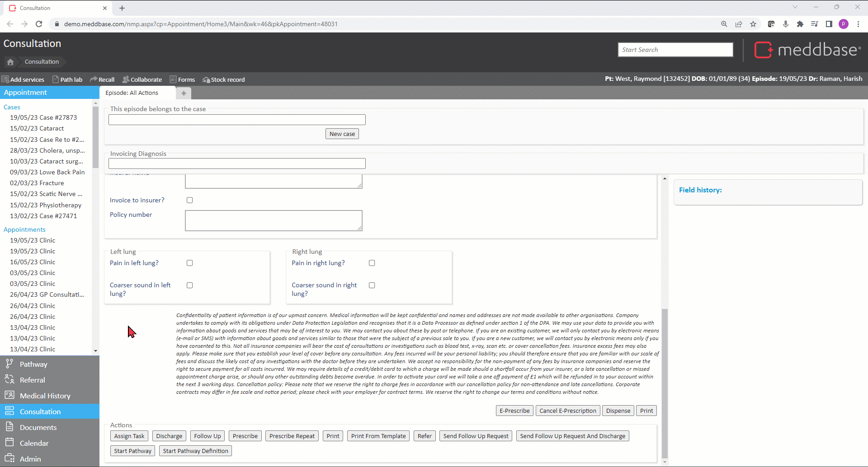The height and width of the screenshot is (467, 868).
Task: Click the E-Prescribe button
Action: pos(514,411)
